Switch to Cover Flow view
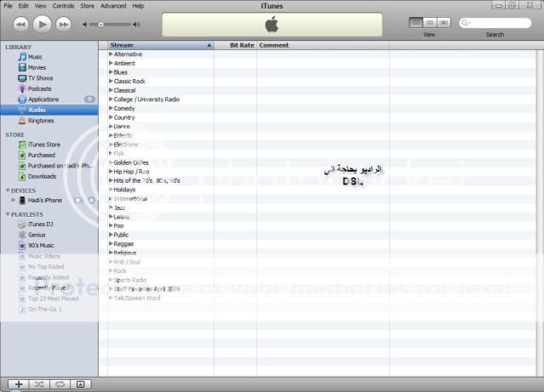 pyautogui.click(x=444, y=23)
